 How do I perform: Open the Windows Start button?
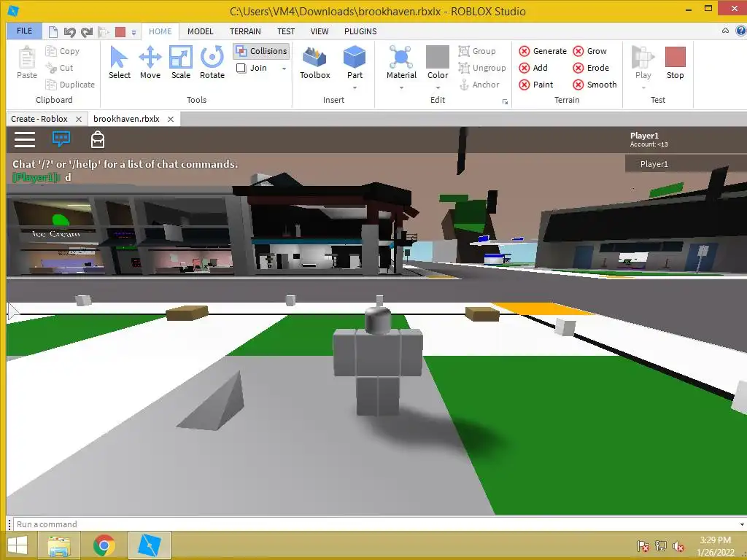18,545
